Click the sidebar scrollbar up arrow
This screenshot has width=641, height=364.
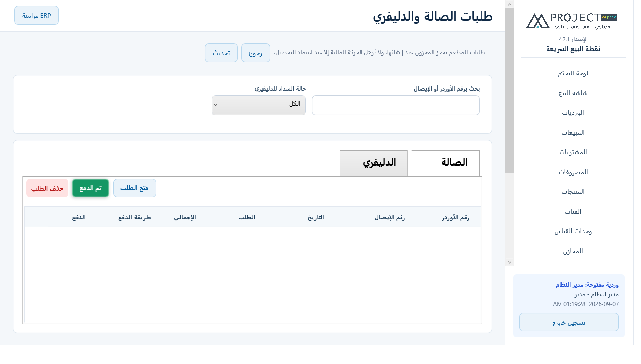coord(509,4)
